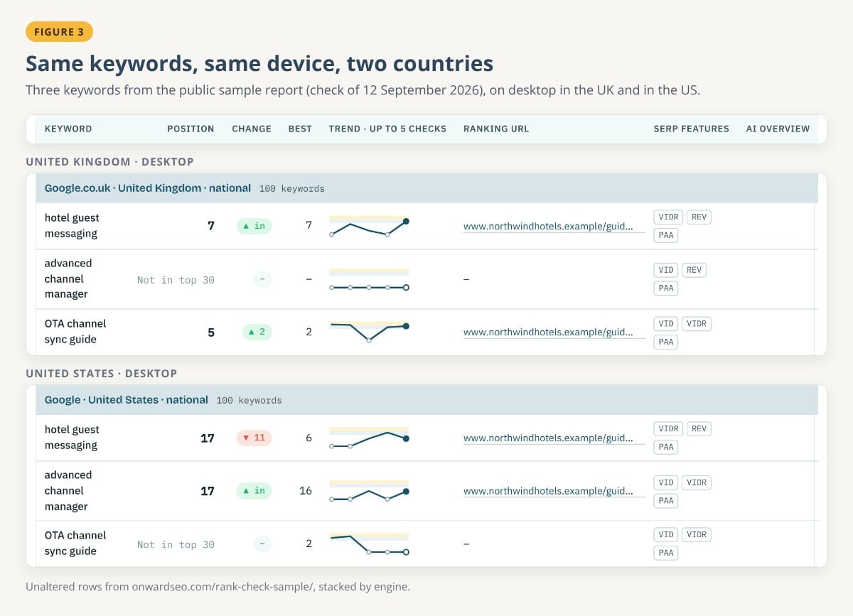Click the 'Google · United States · national' engine header
This screenshot has width=853, height=616.
[x=127, y=400]
